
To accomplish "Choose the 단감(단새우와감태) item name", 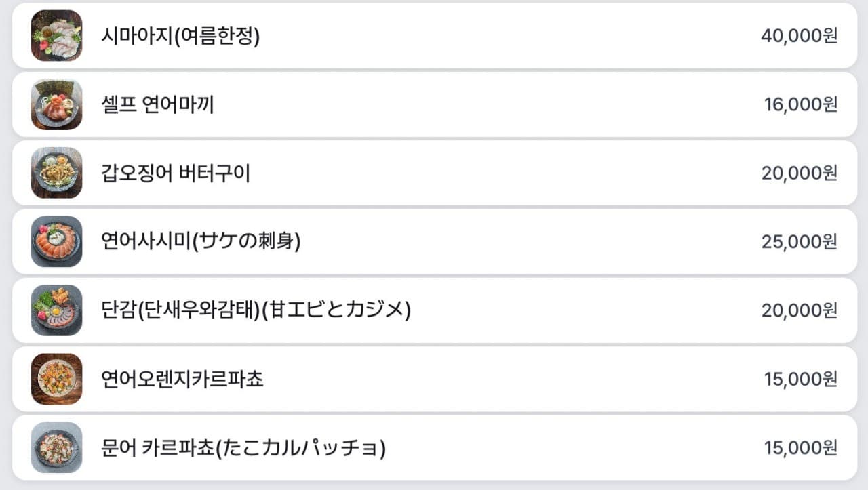I will pos(256,310).
